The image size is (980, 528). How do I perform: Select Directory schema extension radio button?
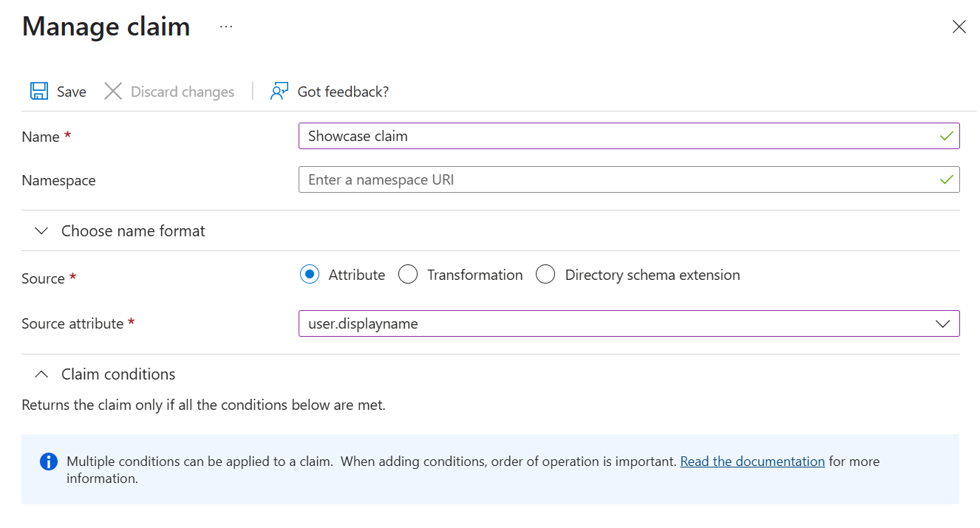545,275
